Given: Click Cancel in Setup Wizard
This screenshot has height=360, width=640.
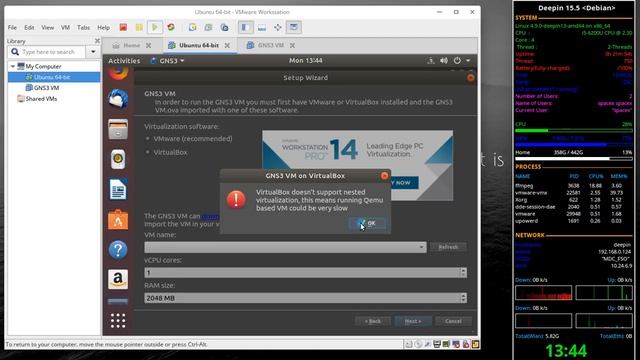Looking at the screenshot, I should tap(453, 321).
